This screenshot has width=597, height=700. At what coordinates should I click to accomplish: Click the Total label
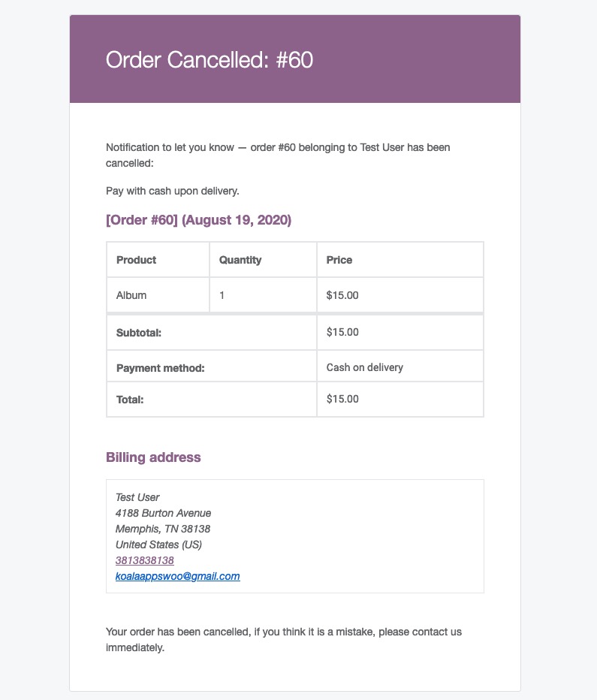coord(130,400)
